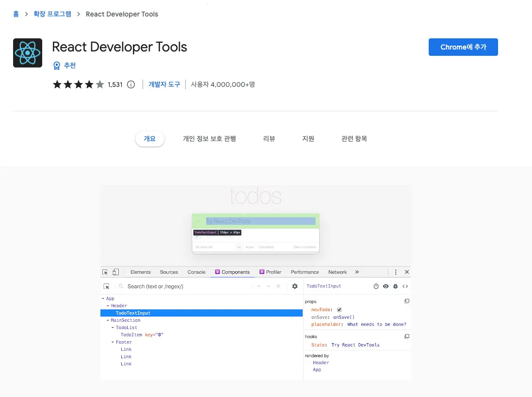Click the 추천 recommended link

click(x=70, y=66)
